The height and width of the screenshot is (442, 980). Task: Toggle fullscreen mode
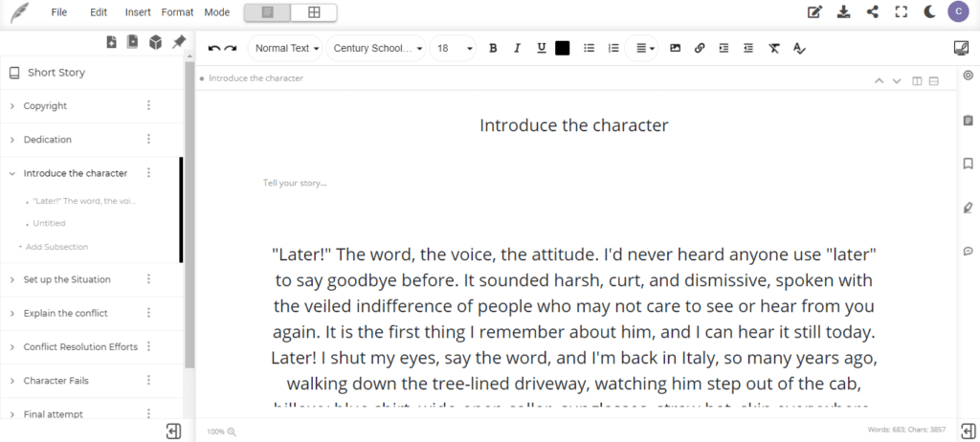point(901,12)
